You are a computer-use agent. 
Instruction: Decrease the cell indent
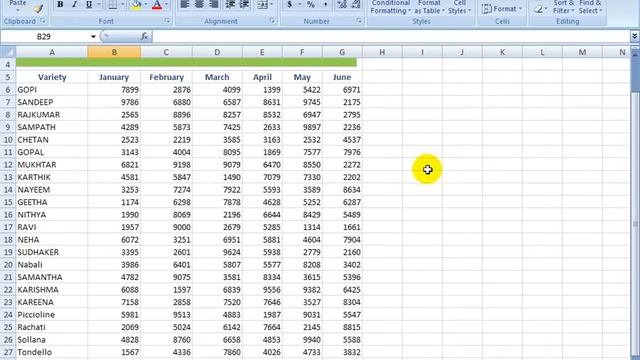click(230, 4)
